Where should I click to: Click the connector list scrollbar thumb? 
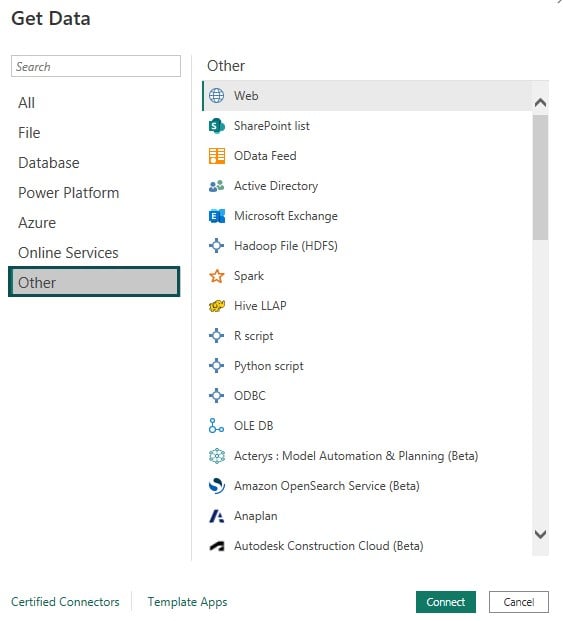point(540,177)
